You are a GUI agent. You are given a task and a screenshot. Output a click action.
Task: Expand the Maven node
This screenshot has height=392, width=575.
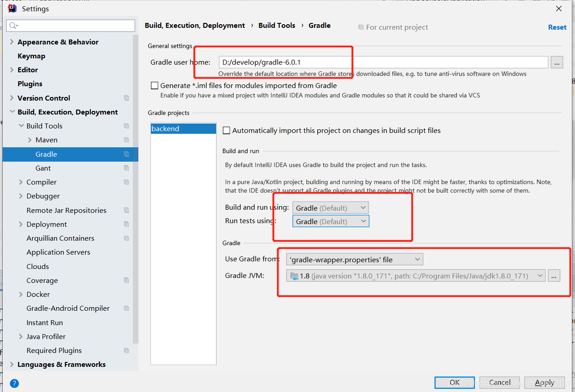[30, 140]
